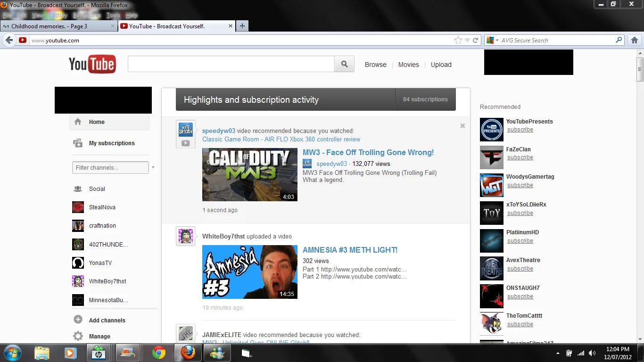Open the Help menu
The height and width of the screenshot is (362, 644).
pyautogui.click(x=132, y=15)
